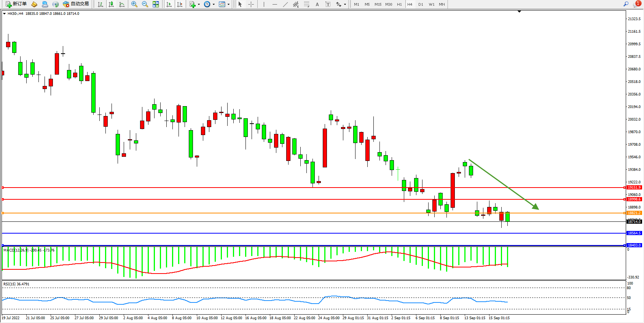Viewport: 644px width, 323px height.
Task: Pick the Fibonacci retracement tool
Action: (x=307, y=4)
